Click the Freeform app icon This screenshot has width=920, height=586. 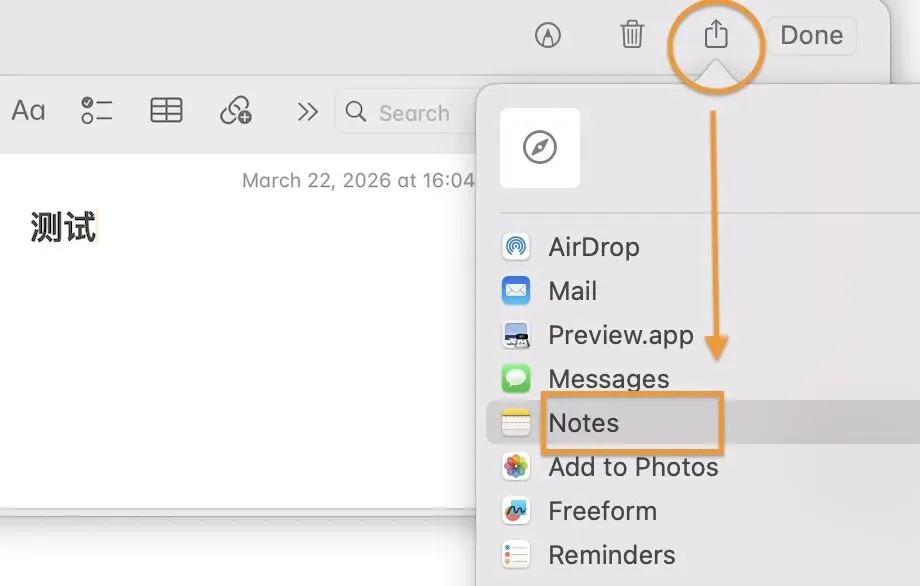(x=516, y=510)
